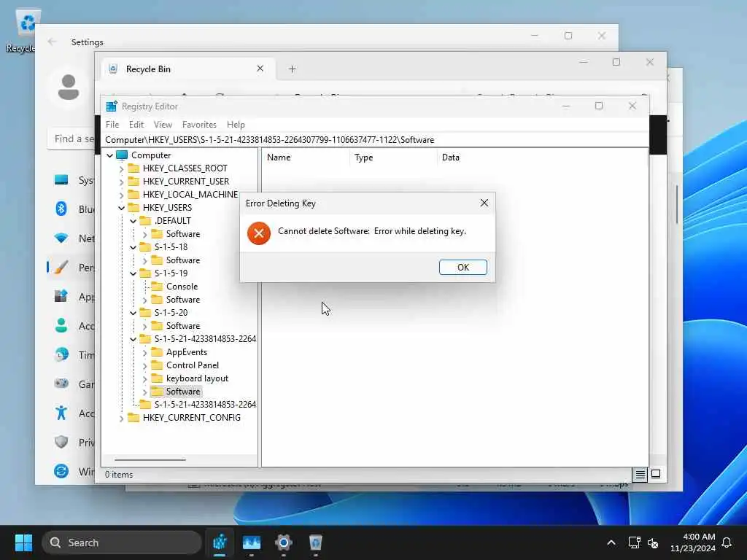Viewport: 747px width, 560px height.
Task: Collapse the .DEFAULT key
Action: 133,221
